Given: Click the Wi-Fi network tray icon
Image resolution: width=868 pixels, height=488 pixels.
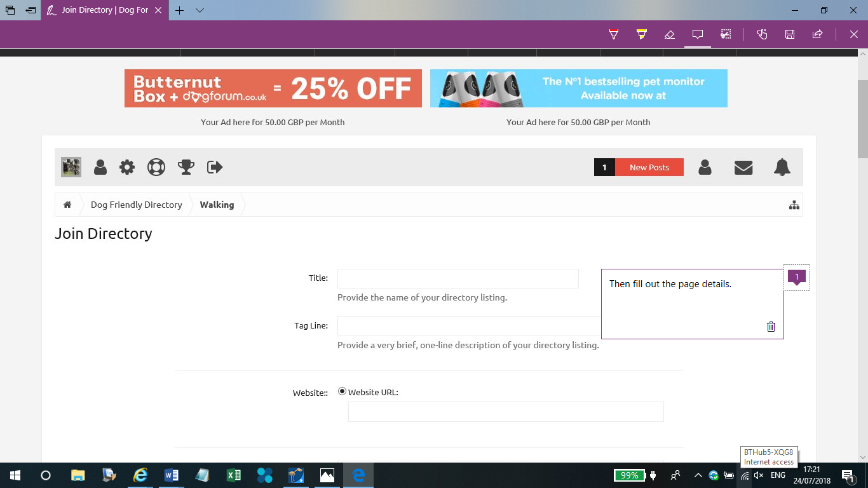Looking at the screenshot, I should tap(745, 475).
